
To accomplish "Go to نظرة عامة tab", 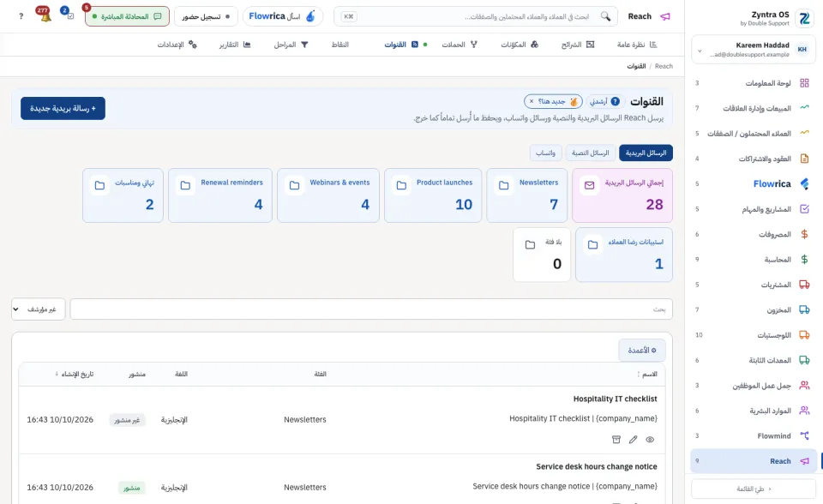I will 637,45.
